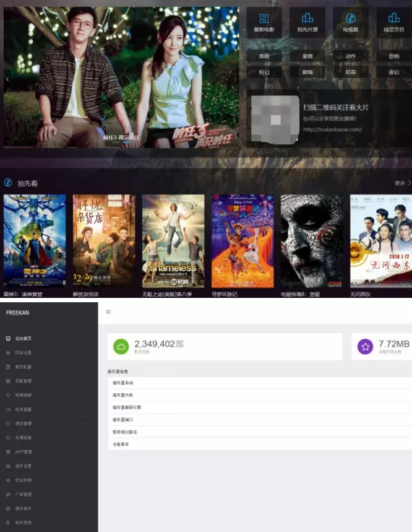Open the 电视剧 lightning icon tile
This screenshot has height=532, width=412.
[350, 22]
